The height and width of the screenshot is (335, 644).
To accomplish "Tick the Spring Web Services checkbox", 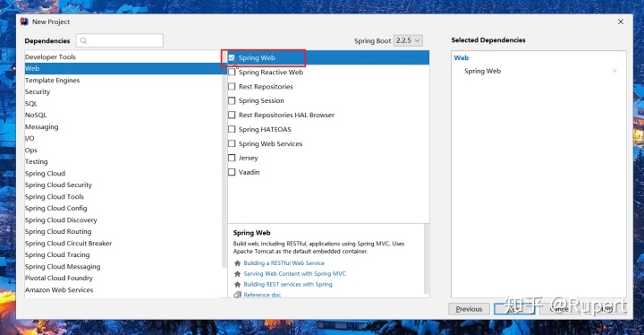I will tap(232, 143).
